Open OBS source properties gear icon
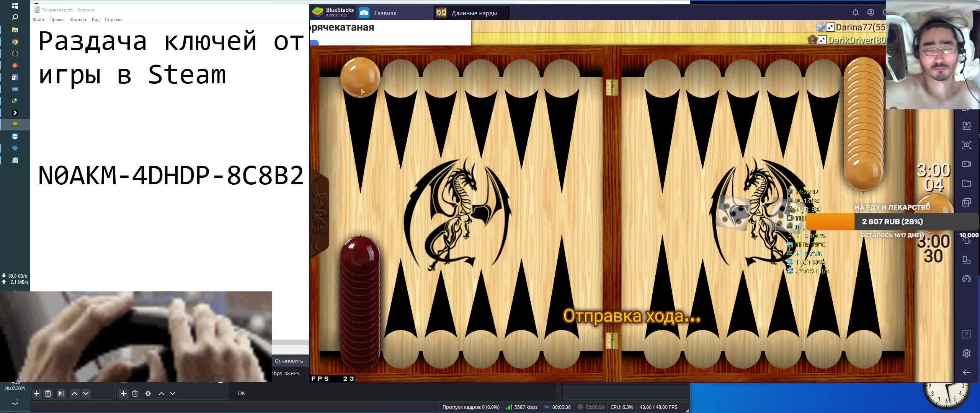This screenshot has height=413, width=980. point(148,393)
